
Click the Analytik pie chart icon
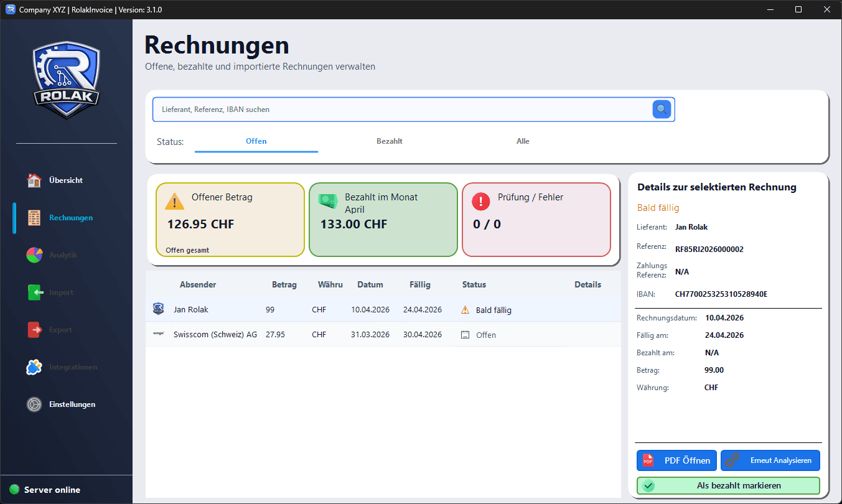(34, 255)
